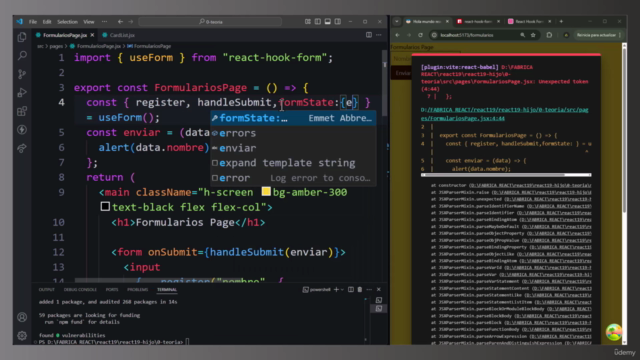Image resolution: width=640 pixels, height=360 pixels.
Task: Go back with VS Code navigation arrow
Action: [120, 22]
